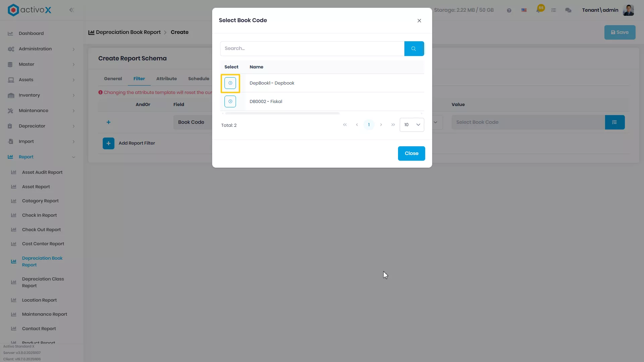This screenshot has height=362, width=644.
Task: Open notifications bell icon
Action: (x=539, y=9)
